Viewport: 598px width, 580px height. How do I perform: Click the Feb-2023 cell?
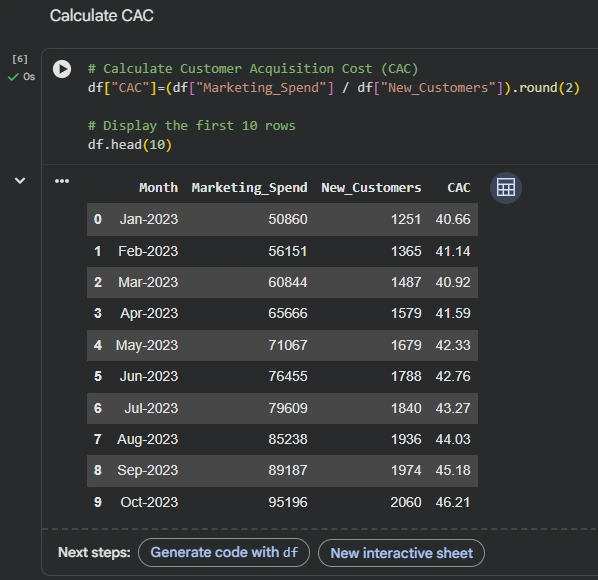148,251
